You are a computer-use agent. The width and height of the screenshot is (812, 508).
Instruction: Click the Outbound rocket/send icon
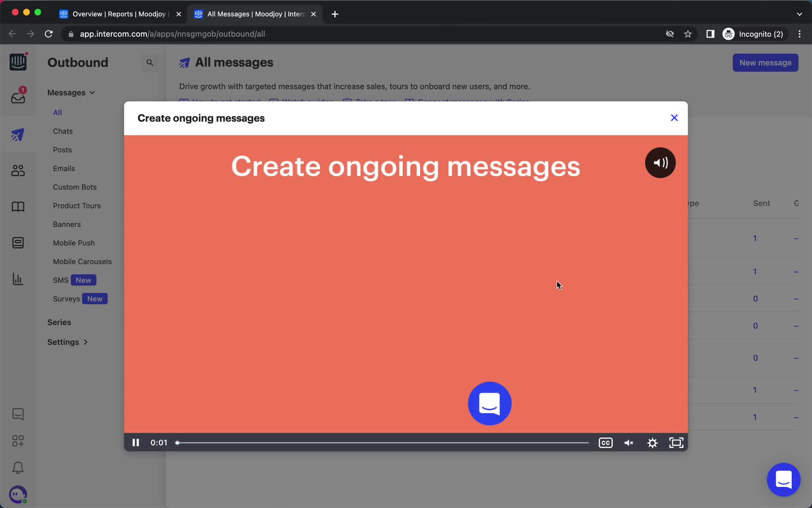coord(17,134)
